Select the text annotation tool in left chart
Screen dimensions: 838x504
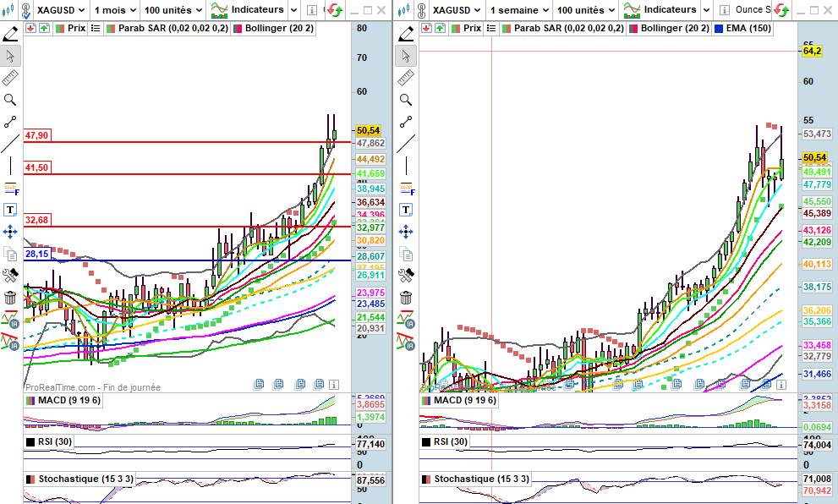tap(10, 210)
